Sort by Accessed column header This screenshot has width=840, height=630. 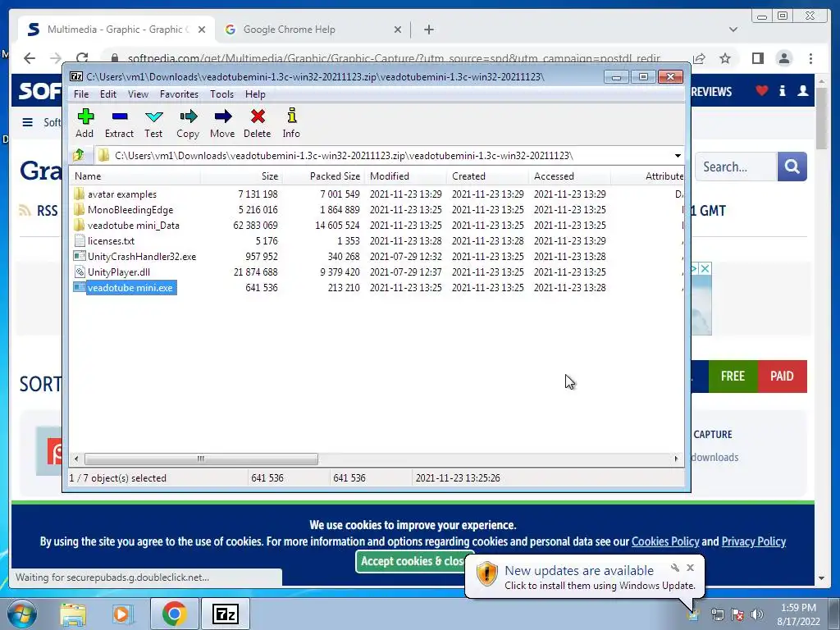pos(569,176)
